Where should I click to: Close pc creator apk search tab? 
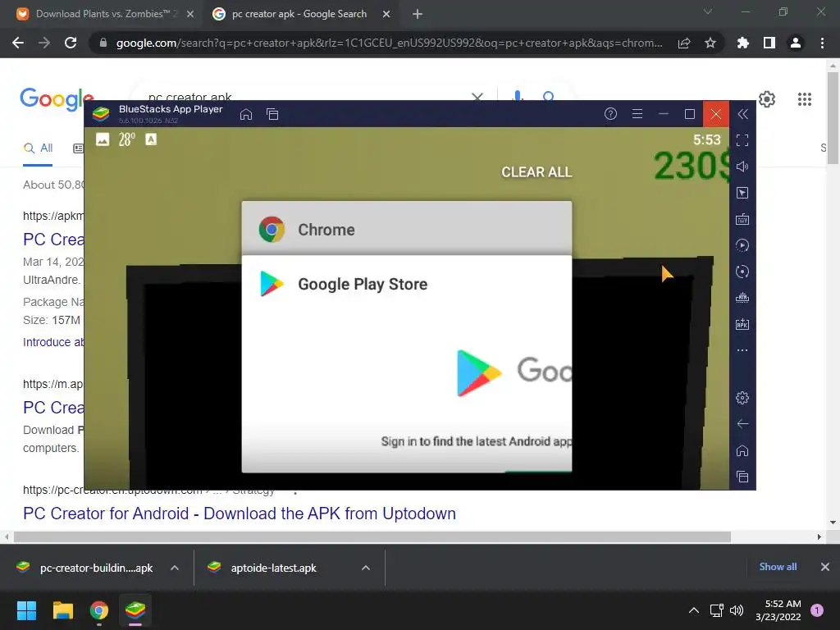point(386,14)
